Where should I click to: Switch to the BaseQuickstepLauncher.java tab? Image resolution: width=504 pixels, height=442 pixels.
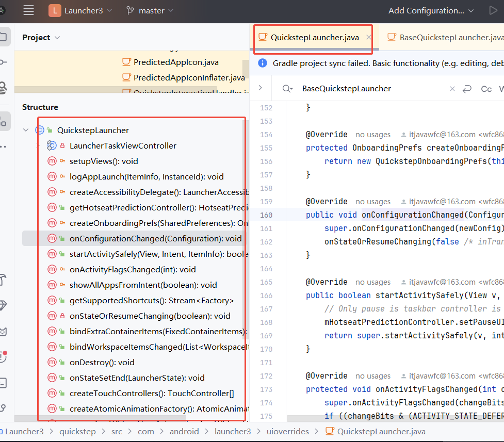point(446,38)
